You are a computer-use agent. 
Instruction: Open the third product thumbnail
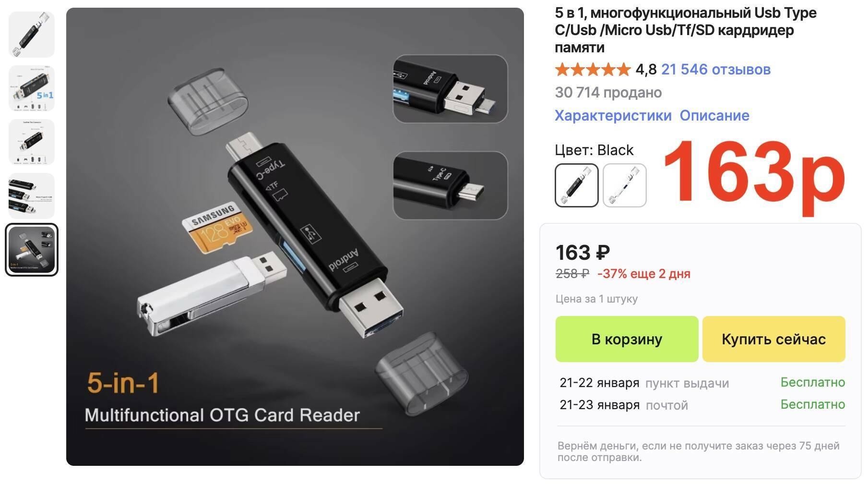point(32,142)
